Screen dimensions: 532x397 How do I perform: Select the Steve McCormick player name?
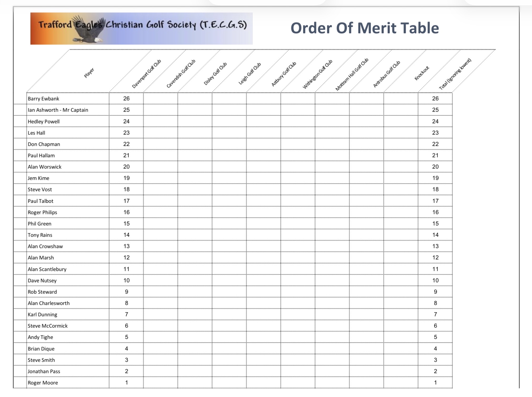coord(48,326)
